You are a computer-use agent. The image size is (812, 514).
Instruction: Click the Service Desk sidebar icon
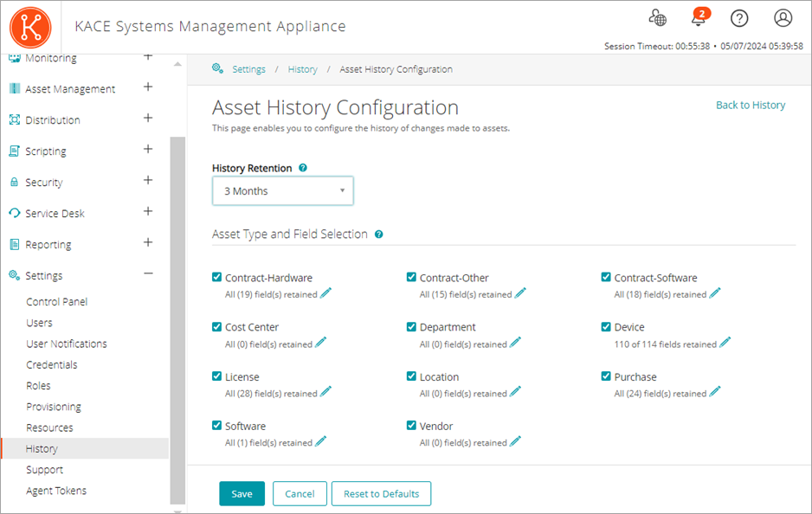(15, 213)
